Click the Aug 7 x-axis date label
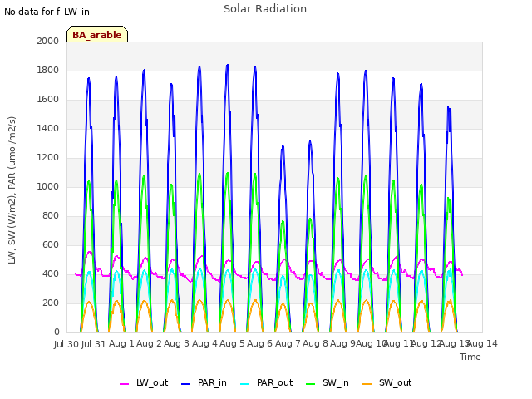This screenshot has height=399, width=532. click(x=288, y=344)
